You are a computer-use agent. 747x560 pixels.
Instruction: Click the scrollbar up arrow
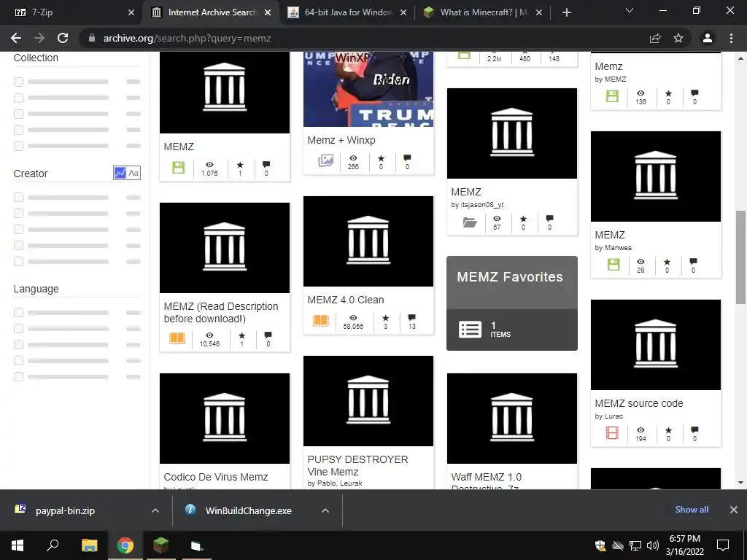pos(740,58)
